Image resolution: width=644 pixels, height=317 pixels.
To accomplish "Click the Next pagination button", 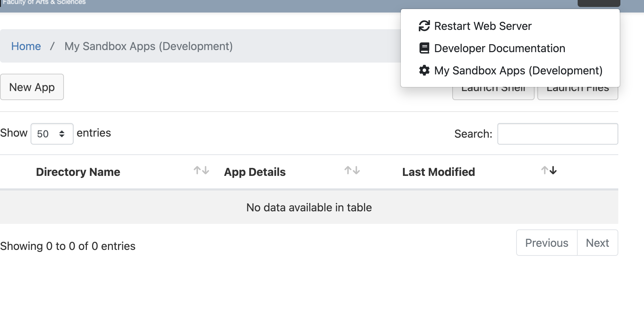I will click(x=597, y=243).
